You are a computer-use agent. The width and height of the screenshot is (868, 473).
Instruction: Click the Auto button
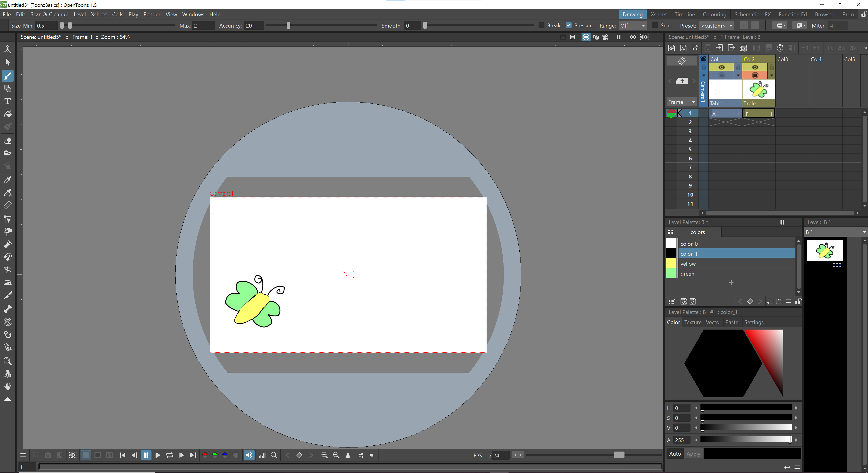click(675, 454)
